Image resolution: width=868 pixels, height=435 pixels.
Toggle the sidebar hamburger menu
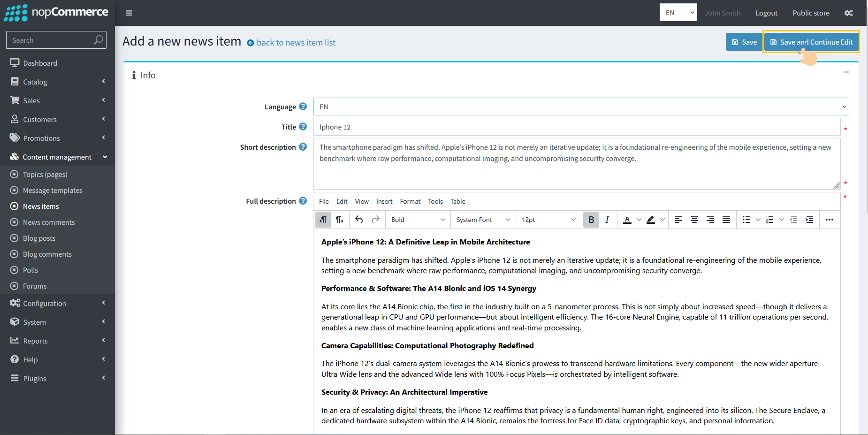coord(129,13)
